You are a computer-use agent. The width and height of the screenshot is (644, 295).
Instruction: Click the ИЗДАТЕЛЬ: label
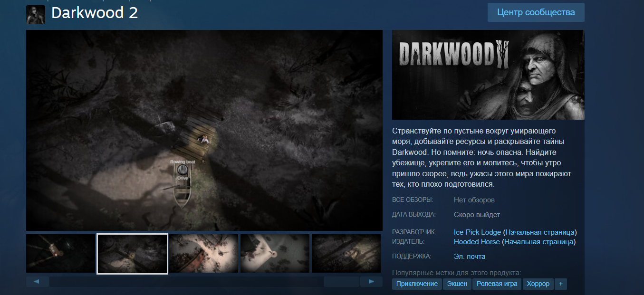[x=408, y=242]
